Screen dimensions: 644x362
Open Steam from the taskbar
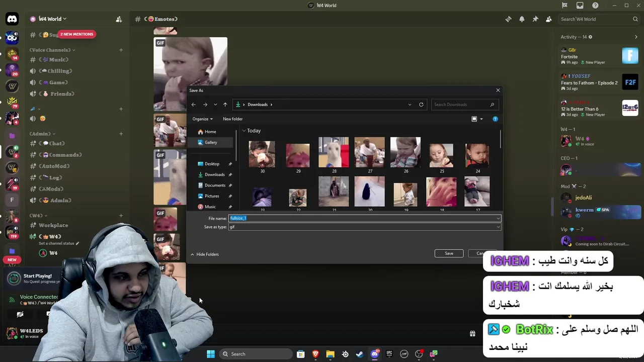point(359,354)
